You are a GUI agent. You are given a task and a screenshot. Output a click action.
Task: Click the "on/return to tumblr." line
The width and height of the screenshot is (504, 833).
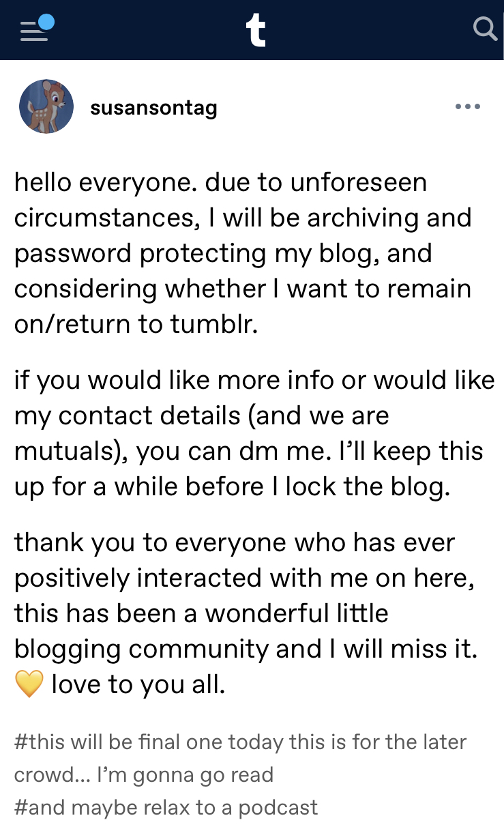(x=136, y=324)
